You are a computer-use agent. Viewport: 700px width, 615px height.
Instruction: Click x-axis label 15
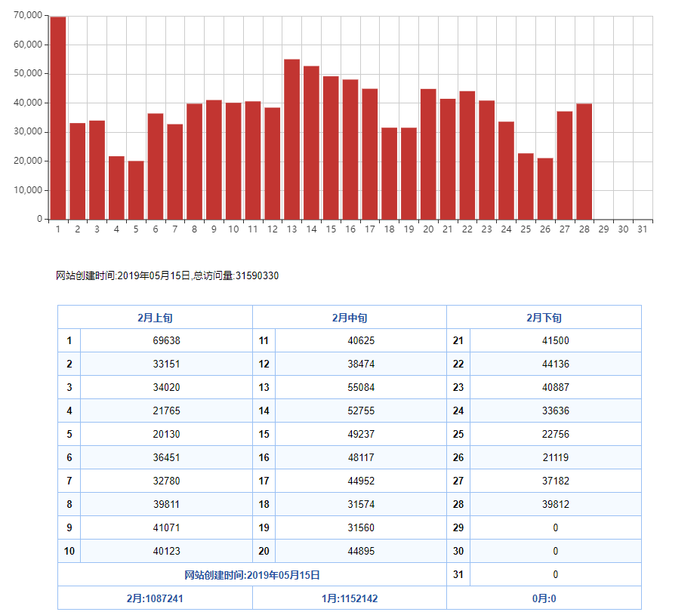click(x=331, y=229)
